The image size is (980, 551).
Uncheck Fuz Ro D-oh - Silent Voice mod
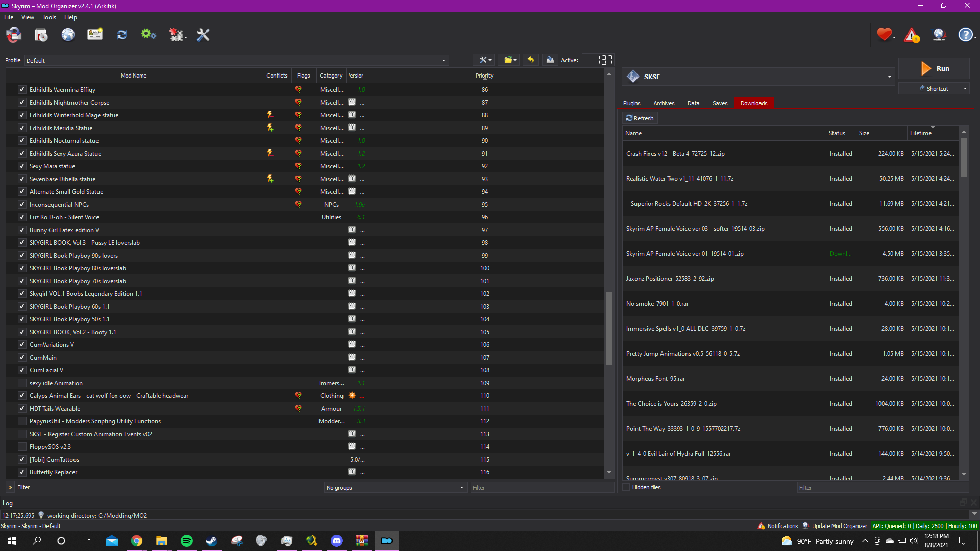(22, 217)
